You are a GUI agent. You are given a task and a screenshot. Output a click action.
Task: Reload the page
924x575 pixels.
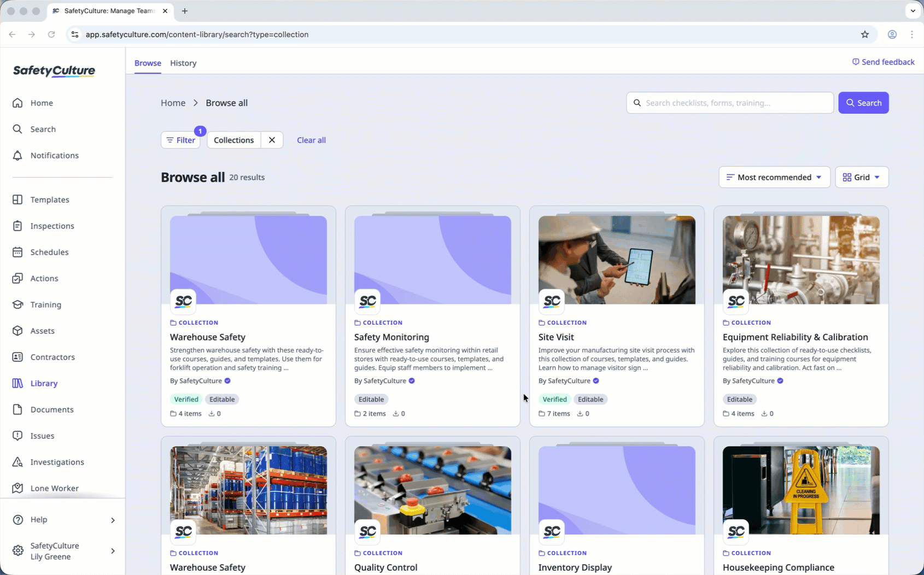(x=51, y=34)
